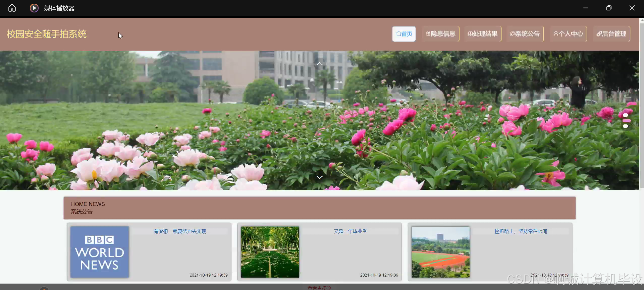Screen dimensions: 644x290
Task: Restore the media player window
Action: 609,8
